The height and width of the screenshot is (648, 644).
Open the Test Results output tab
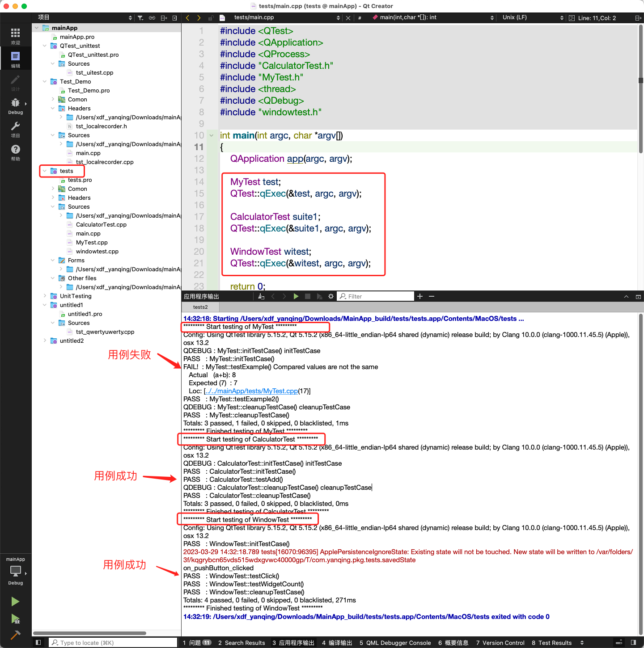[552, 643]
